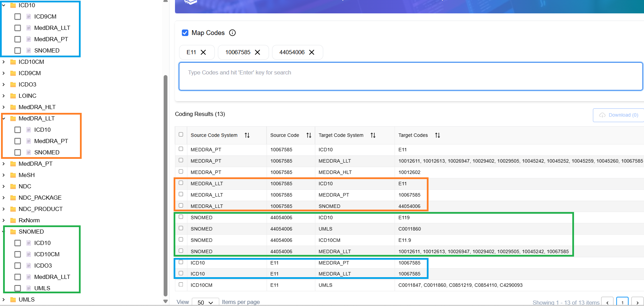Check SNOMED under the MedDRA_LLT folder
Image resolution: width=644 pixels, height=306 pixels.
tap(18, 152)
